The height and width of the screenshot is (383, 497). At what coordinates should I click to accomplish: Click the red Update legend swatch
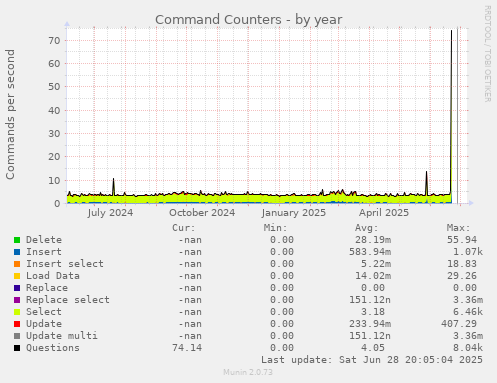pyautogui.click(x=17, y=324)
